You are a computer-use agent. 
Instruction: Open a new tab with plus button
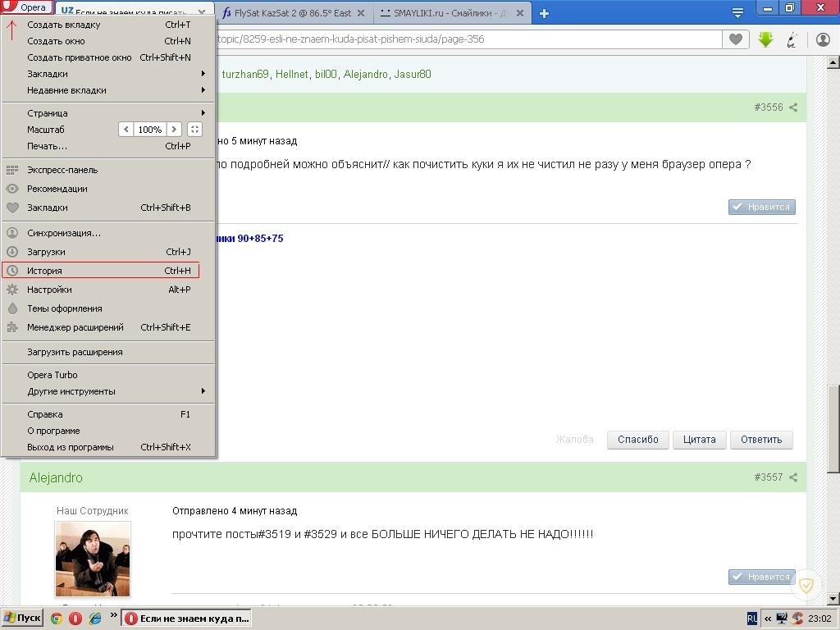pyautogui.click(x=545, y=13)
